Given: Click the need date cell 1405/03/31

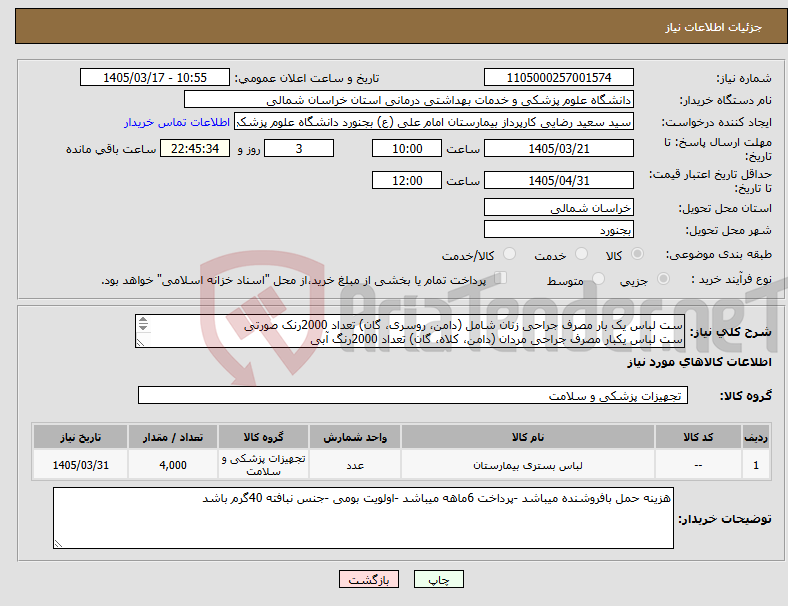Looking at the screenshot, I should click(x=80, y=465).
